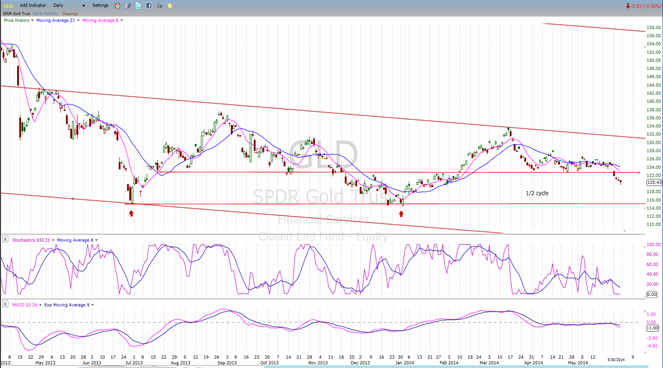Viewport: 663px width, 368px height.
Task: Click the red circular icon after Settings
Action: 118,5
